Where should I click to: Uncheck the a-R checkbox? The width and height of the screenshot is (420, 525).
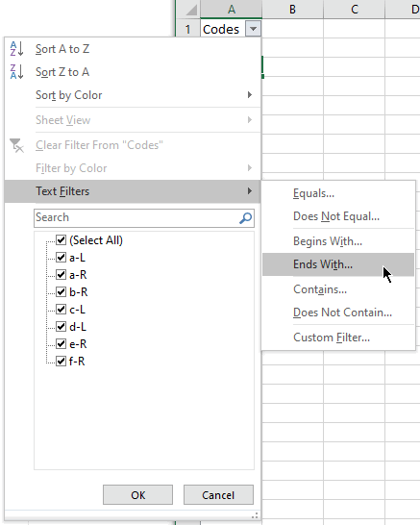coord(61,275)
